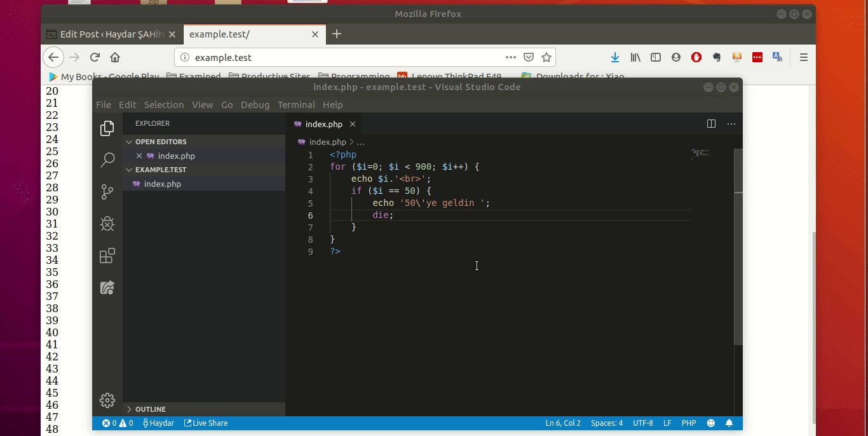The image size is (868, 436).
Task: Open the red shield extension icon
Action: (x=696, y=57)
